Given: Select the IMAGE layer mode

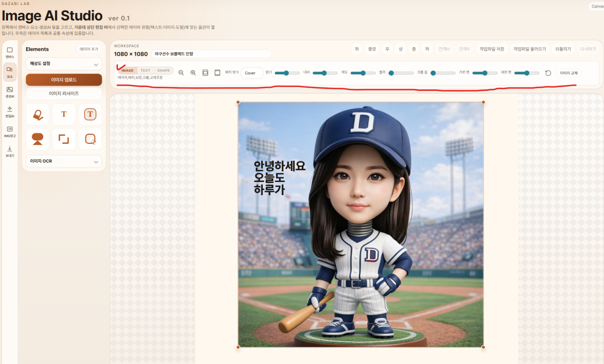Looking at the screenshot, I should point(127,71).
